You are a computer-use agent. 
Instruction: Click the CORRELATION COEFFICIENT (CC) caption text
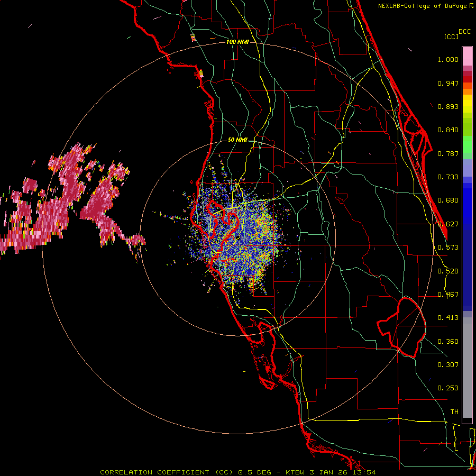click(x=167, y=472)
